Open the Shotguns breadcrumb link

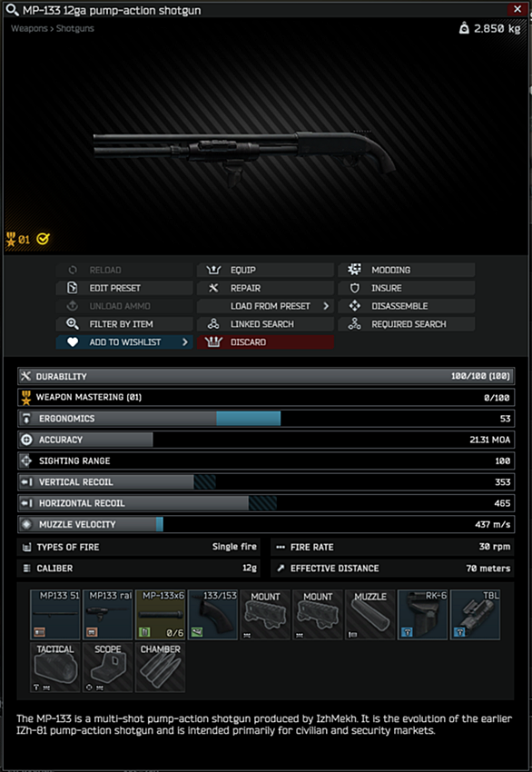tap(74, 28)
